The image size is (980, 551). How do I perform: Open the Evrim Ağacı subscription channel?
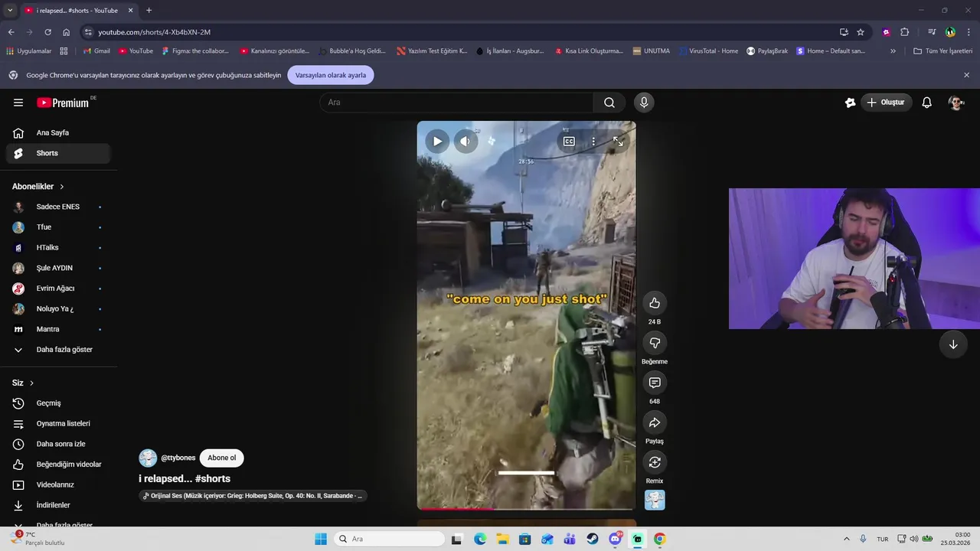[x=58, y=289]
